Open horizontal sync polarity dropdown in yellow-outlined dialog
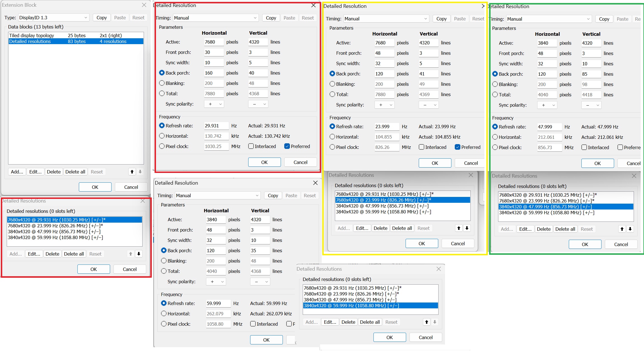Image resolution: width=644 pixels, height=362 pixels. 384,105
